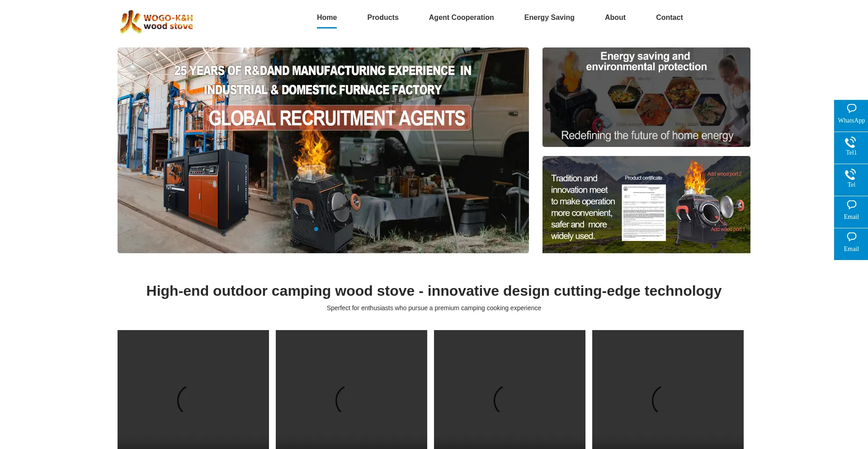Click the Tel1 phone icon
868x449 pixels.
point(851,147)
